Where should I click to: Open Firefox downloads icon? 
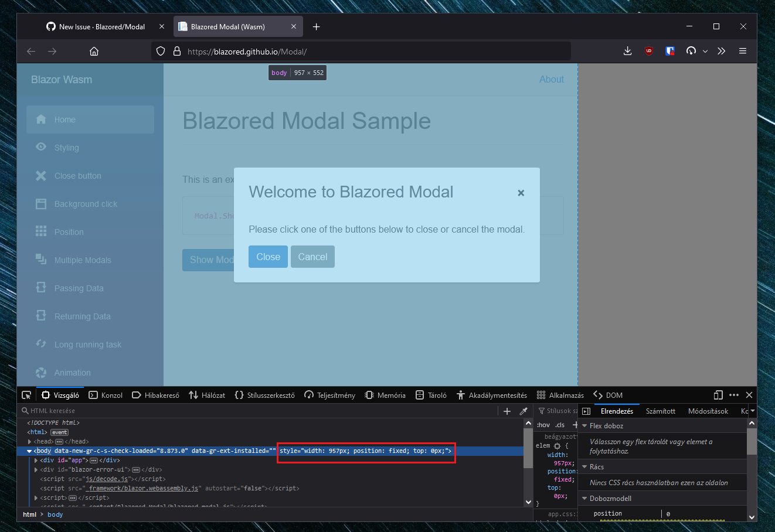pos(627,51)
